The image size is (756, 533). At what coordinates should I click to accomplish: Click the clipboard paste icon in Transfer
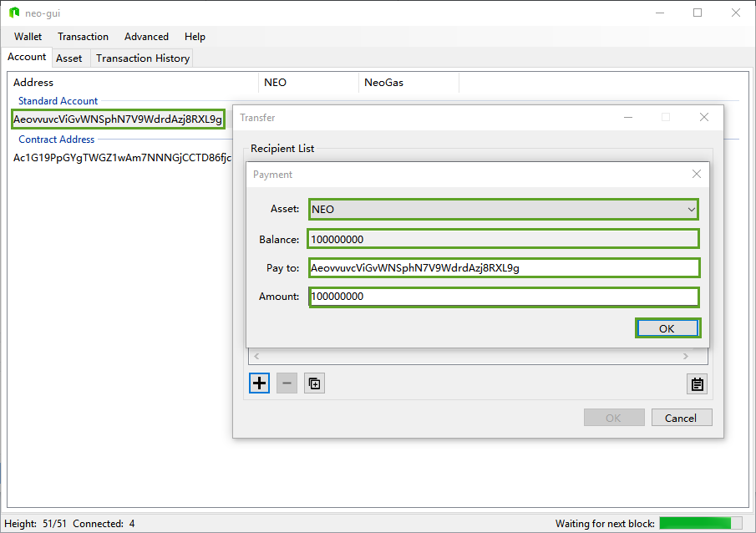pos(698,384)
